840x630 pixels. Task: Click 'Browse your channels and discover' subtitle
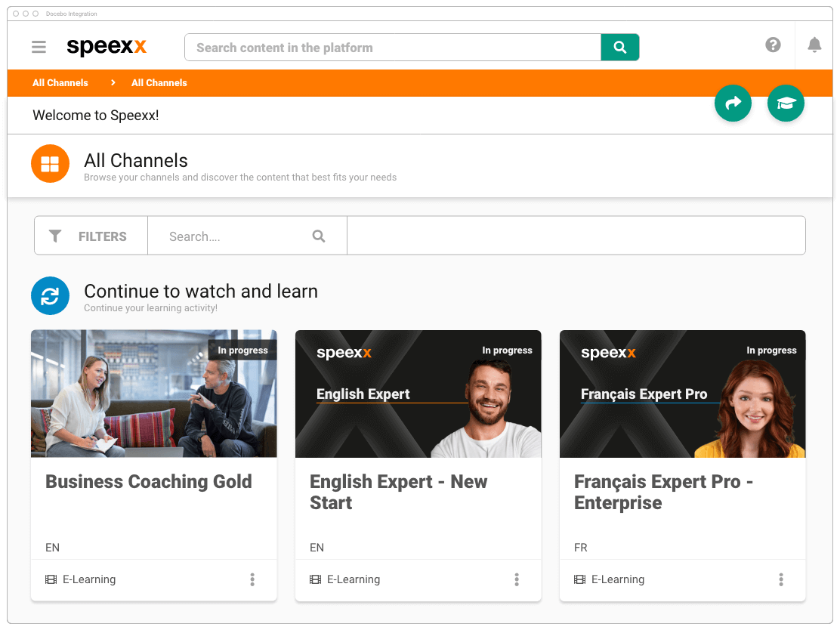tap(240, 178)
